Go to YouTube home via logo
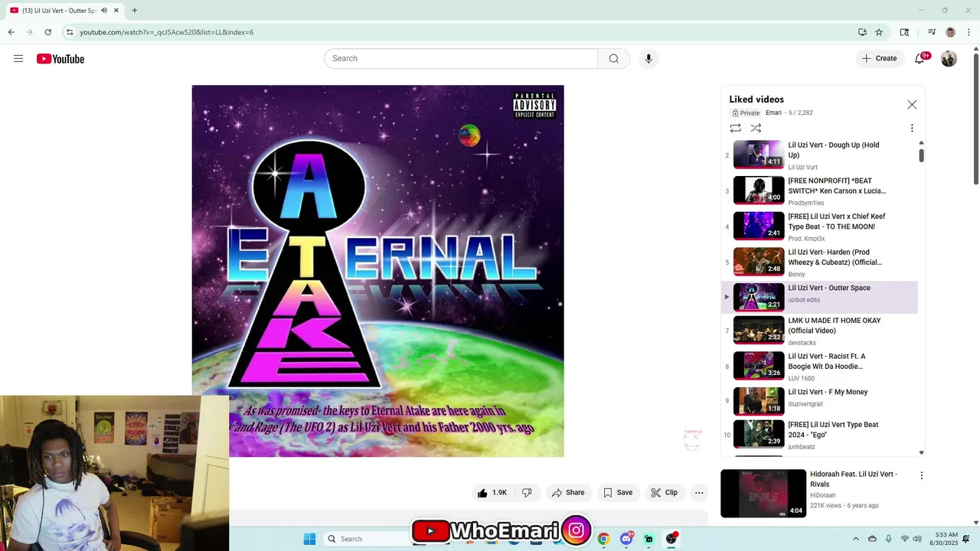This screenshot has height=551, width=980. pyautogui.click(x=60, y=59)
